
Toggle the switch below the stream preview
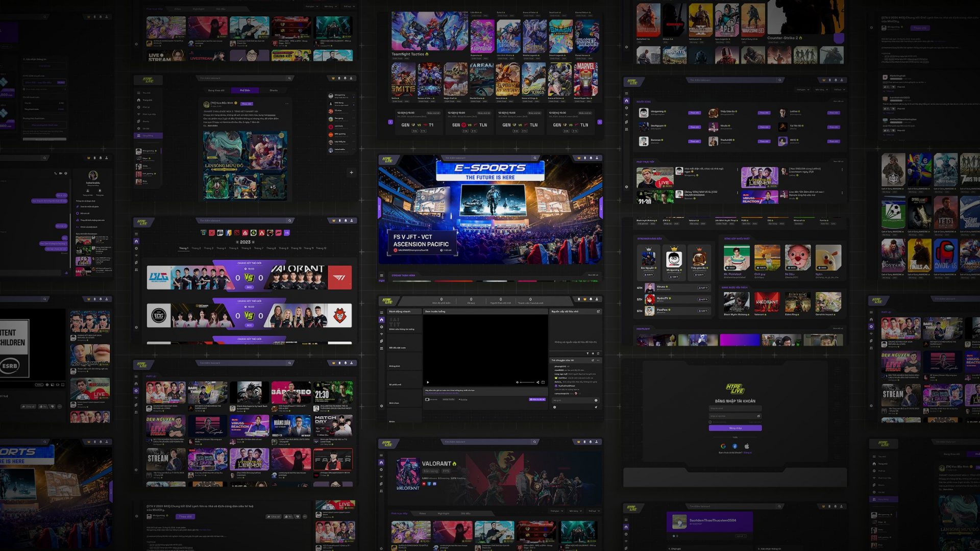click(x=427, y=399)
